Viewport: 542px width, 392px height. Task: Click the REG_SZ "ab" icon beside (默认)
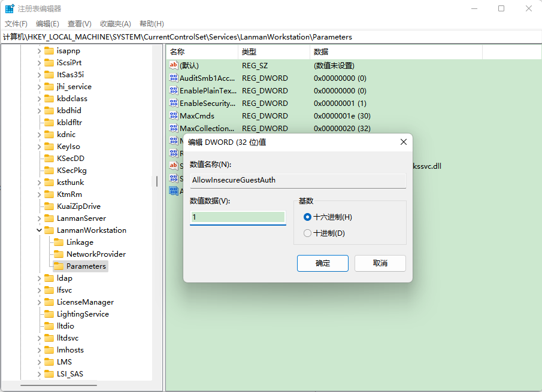point(174,65)
